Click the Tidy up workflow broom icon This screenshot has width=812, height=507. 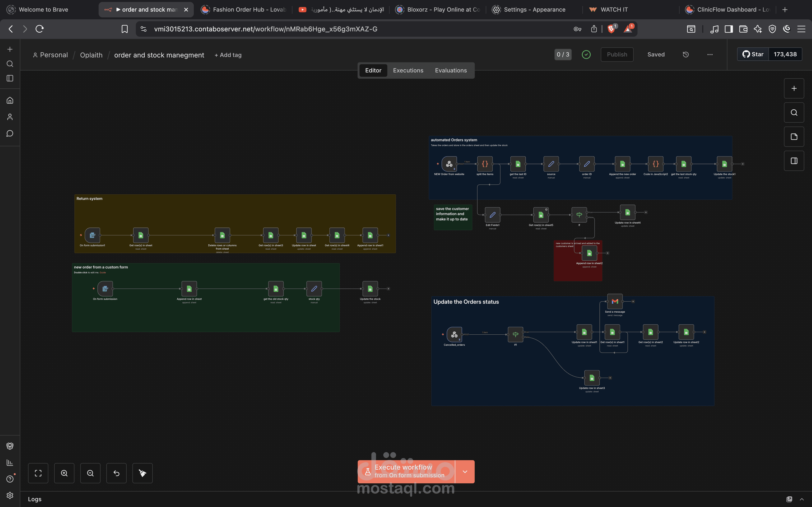point(142,473)
